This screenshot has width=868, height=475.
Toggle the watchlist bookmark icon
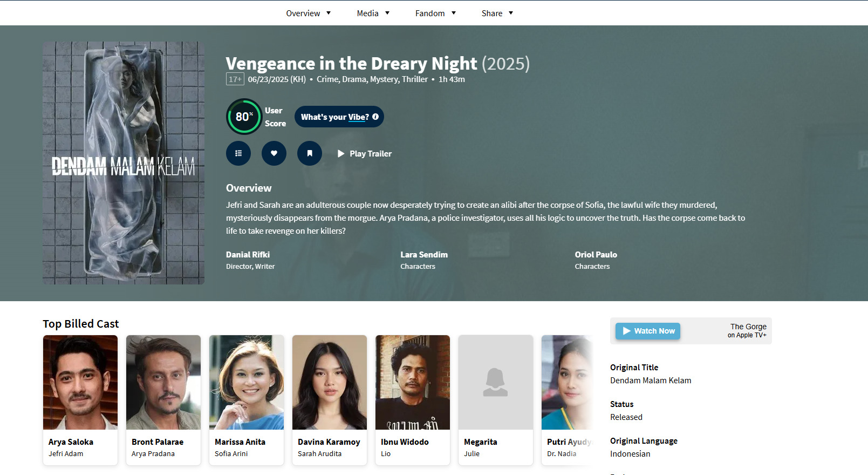tap(310, 153)
